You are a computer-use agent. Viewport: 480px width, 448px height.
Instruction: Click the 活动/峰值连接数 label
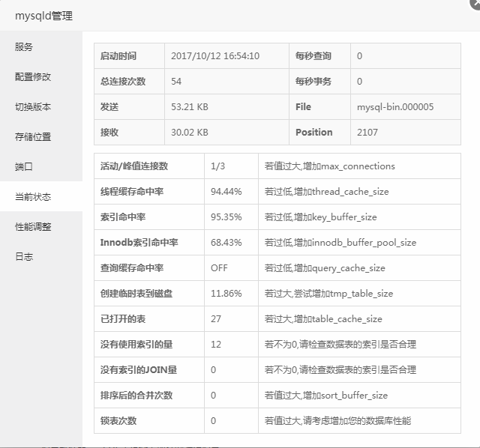[134, 166]
